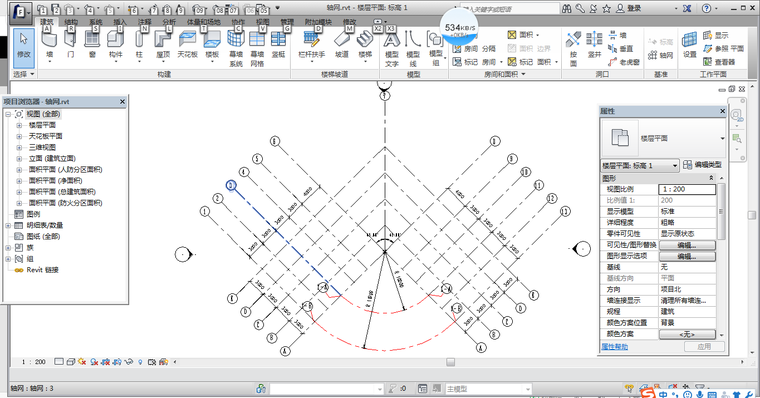Screen dimensions: 760x398
Task: Click the horizontal scrollbar thumb of drawing view
Action: click(x=450, y=362)
